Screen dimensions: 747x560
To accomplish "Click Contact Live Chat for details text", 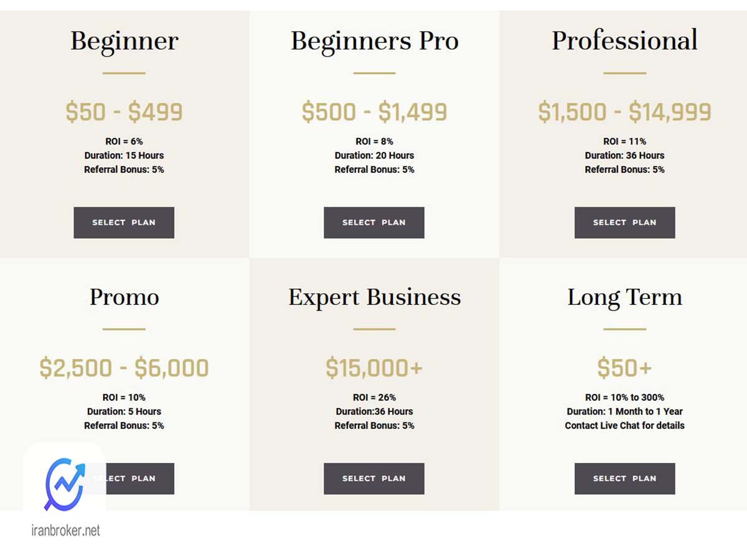I will click(x=624, y=426).
